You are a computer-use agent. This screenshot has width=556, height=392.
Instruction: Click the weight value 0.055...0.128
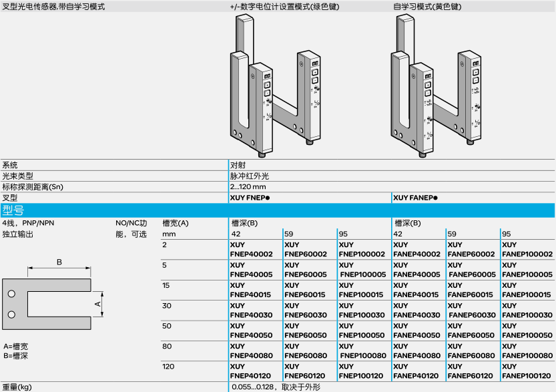(x=256, y=387)
